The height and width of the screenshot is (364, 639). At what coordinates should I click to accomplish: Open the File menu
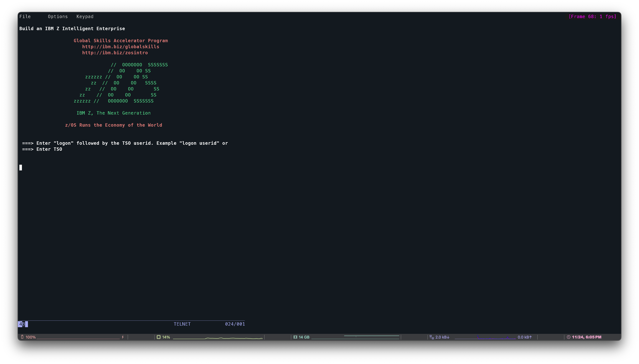click(x=25, y=17)
